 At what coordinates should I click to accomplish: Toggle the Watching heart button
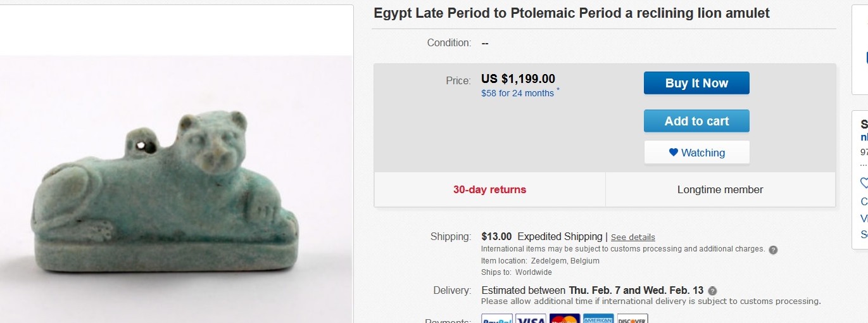click(696, 153)
